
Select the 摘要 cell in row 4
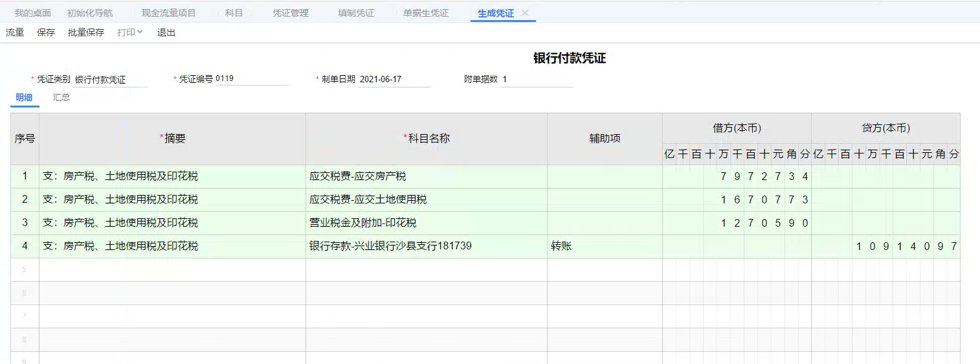(x=172, y=246)
